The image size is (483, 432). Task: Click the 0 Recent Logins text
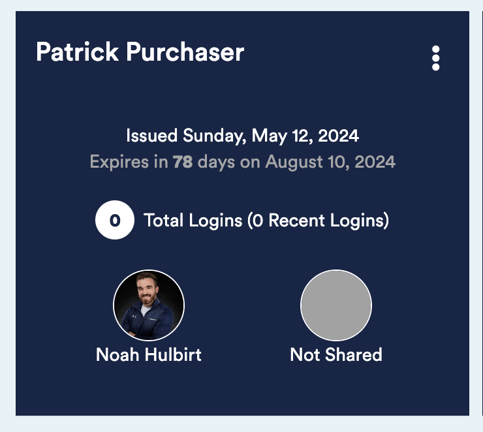pos(318,221)
